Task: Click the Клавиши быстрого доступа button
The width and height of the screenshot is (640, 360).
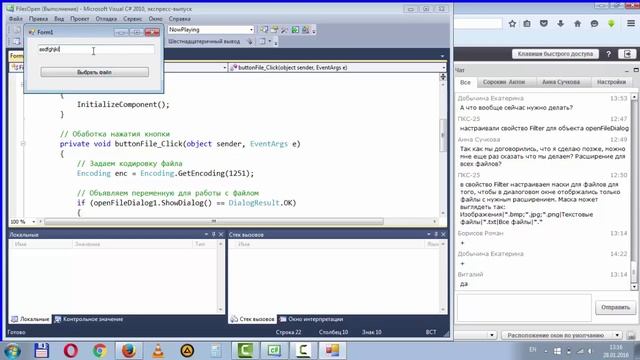Action: 555,54
